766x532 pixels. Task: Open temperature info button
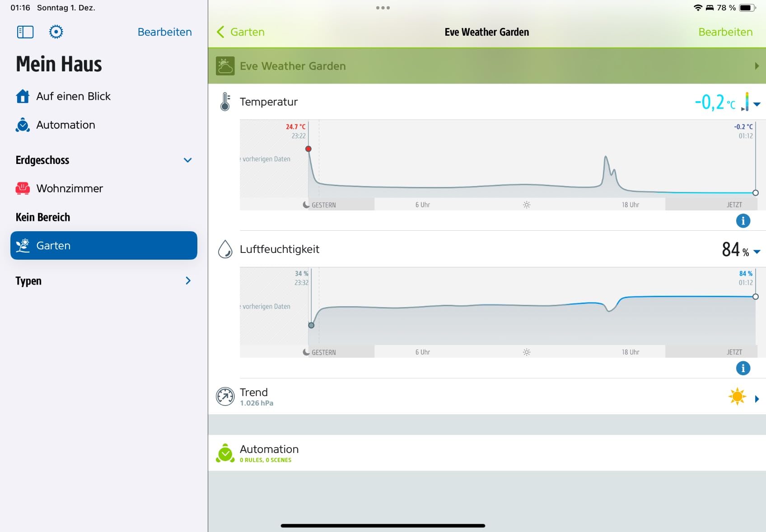[743, 220]
